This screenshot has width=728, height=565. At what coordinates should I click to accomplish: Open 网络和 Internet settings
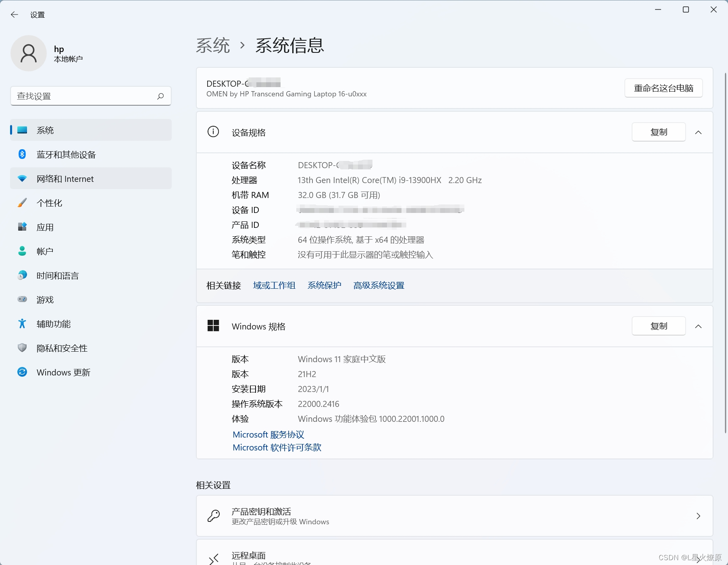91,179
